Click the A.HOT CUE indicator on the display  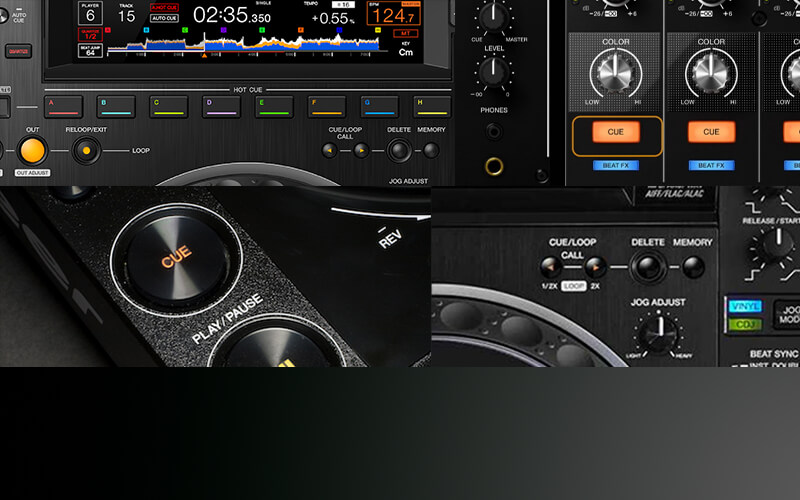point(164,8)
